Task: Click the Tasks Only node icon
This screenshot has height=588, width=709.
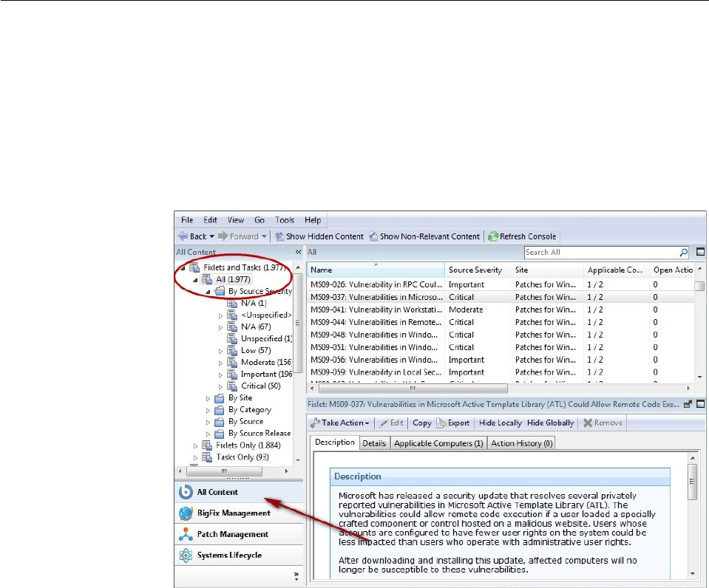Action: 207,457
